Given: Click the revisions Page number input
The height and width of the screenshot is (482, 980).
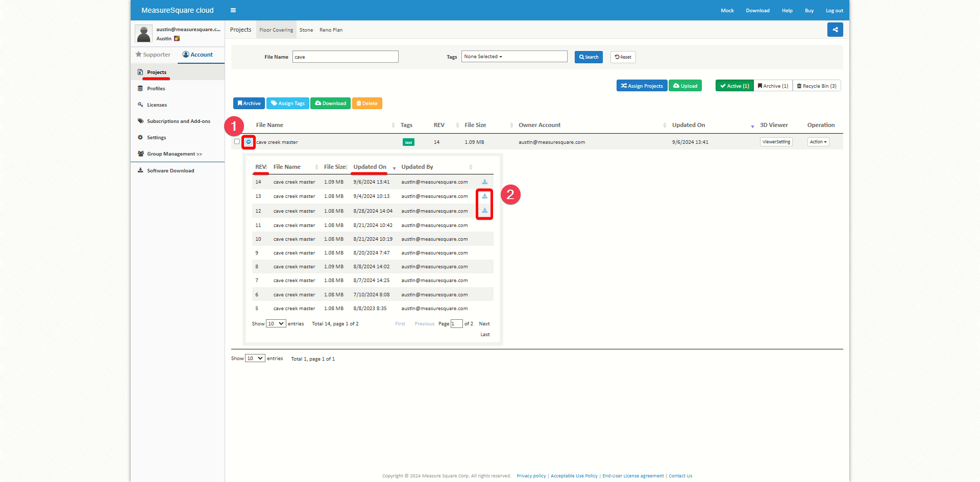Looking at the screenshot, I should pyautogui.click(x=456, y=324).
